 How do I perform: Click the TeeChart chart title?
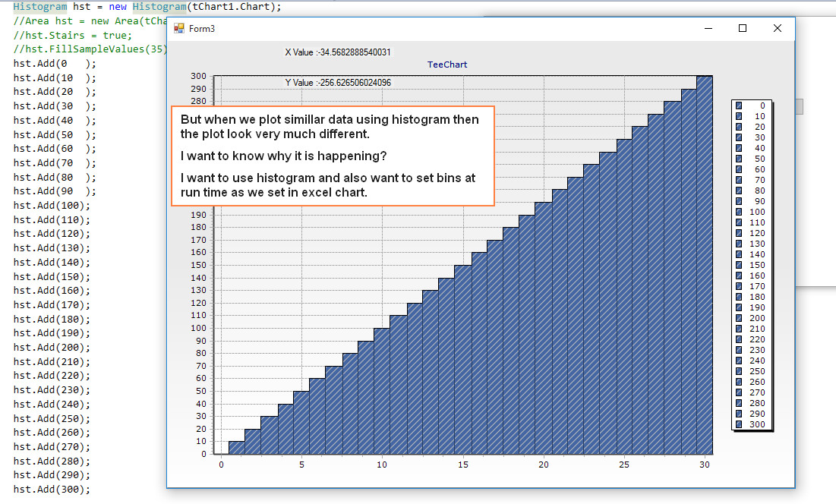[446, 65]
